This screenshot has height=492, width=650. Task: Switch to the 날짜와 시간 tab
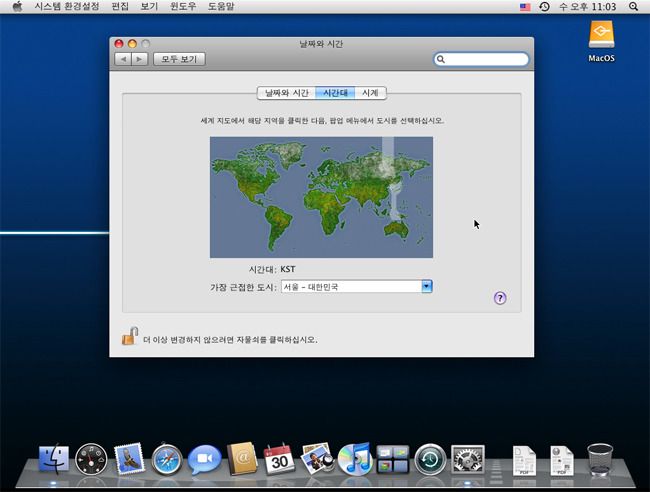coord(286,93)
